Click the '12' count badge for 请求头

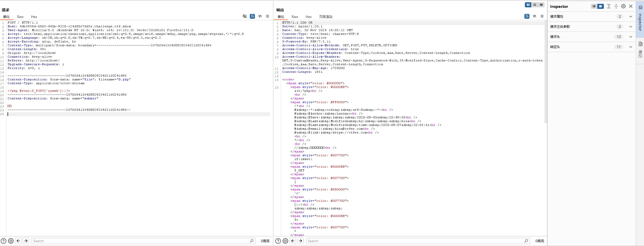point(619,37)
